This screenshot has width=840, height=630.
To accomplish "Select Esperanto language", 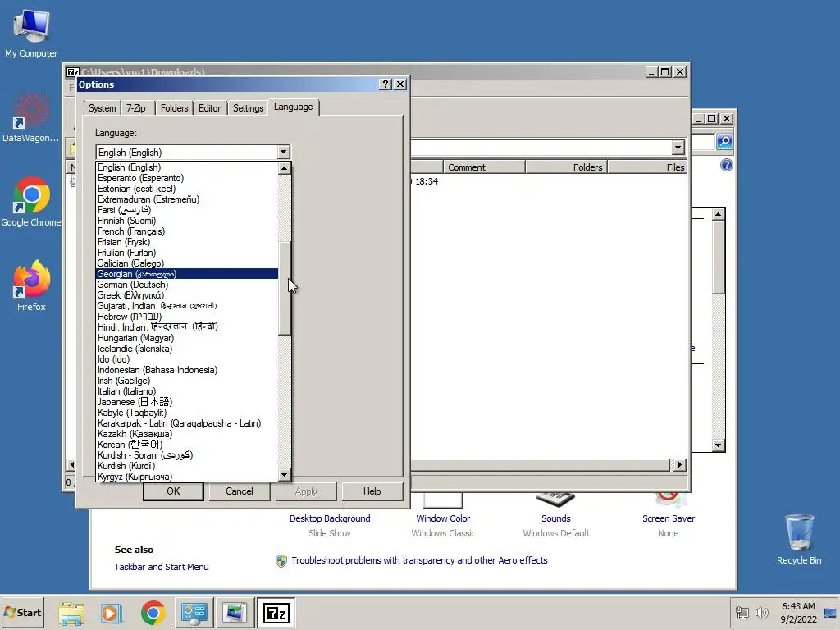I will (x=187, y=178).
